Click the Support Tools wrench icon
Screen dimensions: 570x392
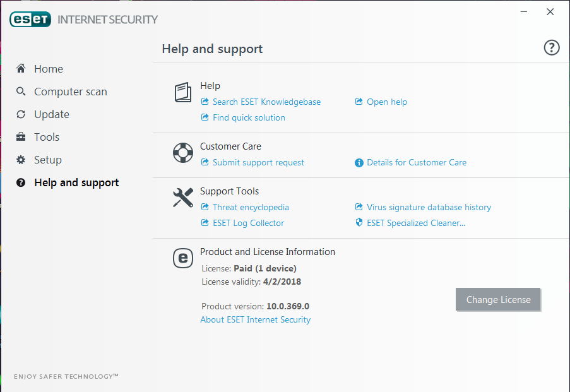pos(183,198)
